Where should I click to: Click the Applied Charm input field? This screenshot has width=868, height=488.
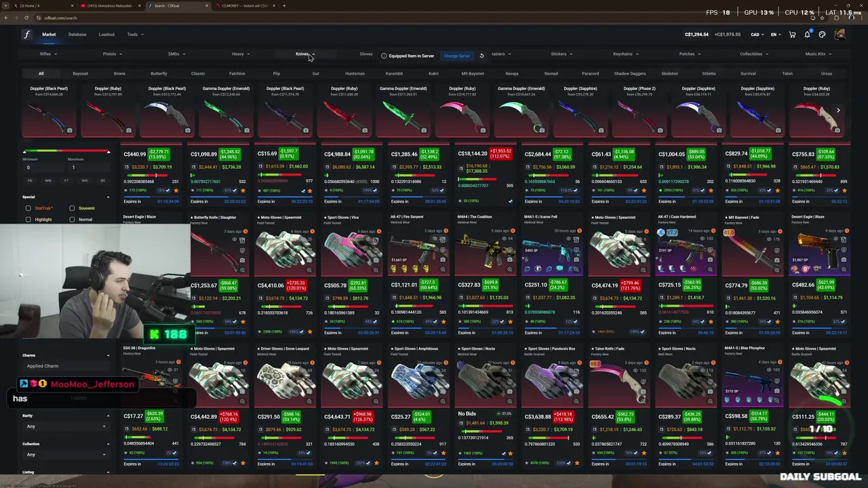[66, 366]
